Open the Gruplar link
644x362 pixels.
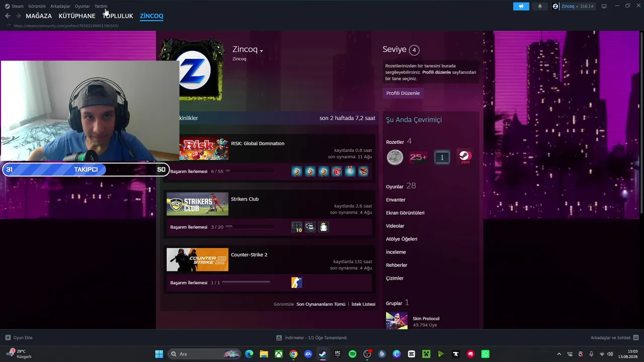(x=397, y=303)
